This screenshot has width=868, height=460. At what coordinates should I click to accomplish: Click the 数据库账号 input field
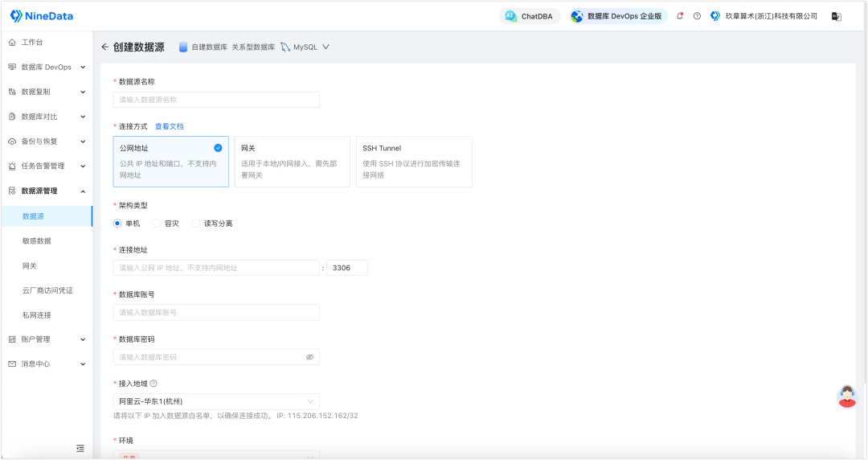tap(216, 313)
